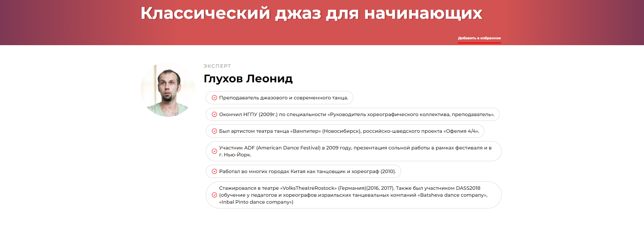Click checkmark icon beside 'Стажировался в театре' item
Viewport: 644px width, 237px height.
[x=214, y=195]
